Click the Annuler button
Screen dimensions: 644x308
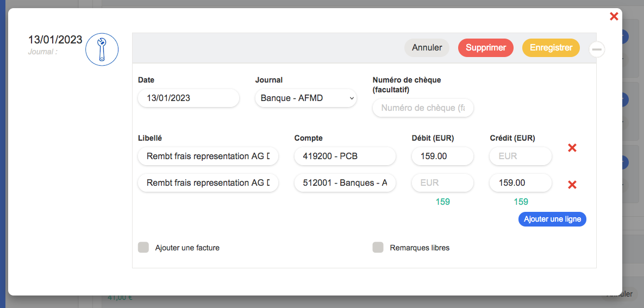[427, 48]
